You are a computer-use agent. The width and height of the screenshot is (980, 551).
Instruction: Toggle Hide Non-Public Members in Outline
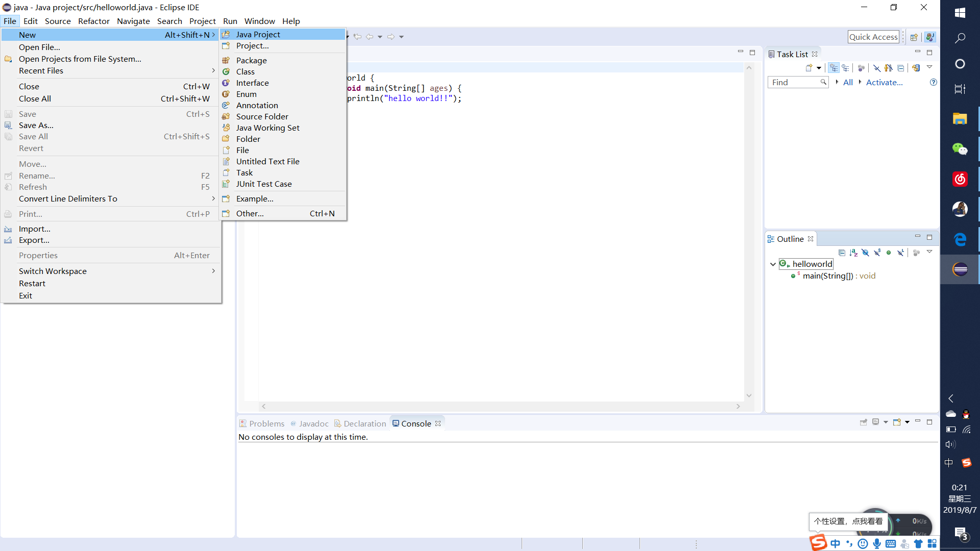tap(889, 253)
